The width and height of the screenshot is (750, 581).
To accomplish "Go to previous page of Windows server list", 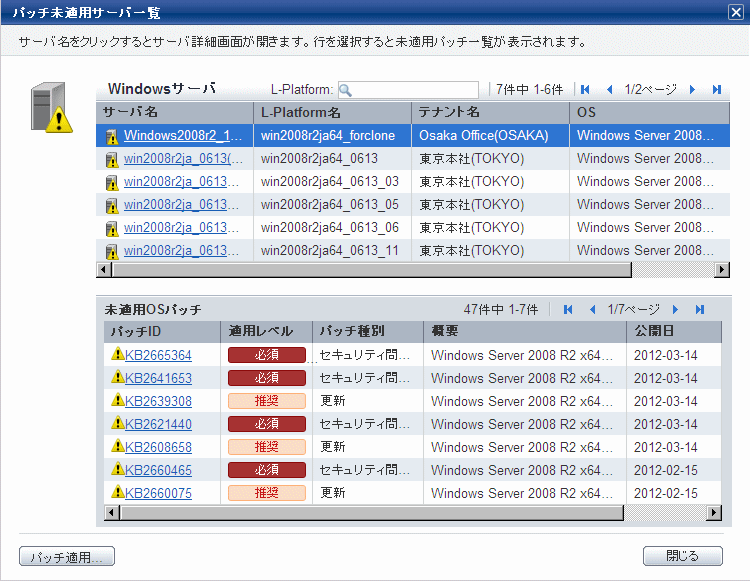I will 609,89.
